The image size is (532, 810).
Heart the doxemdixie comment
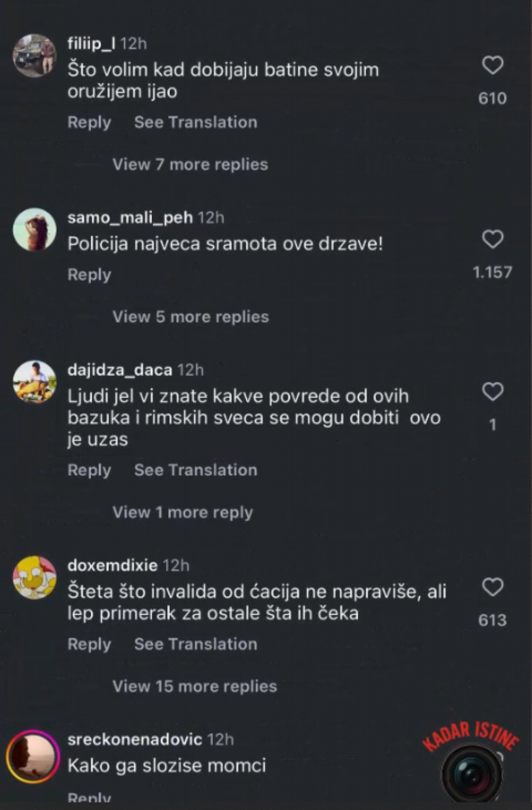point(492,587)
